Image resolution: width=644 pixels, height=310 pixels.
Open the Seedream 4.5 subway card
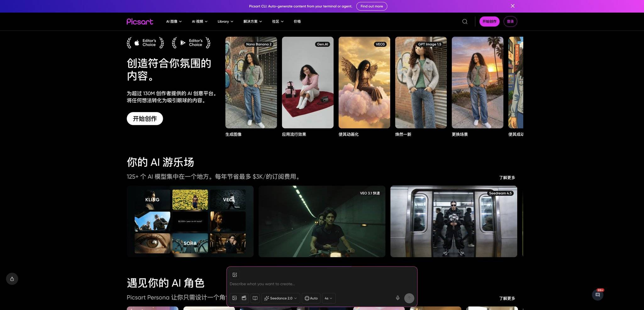454,221
